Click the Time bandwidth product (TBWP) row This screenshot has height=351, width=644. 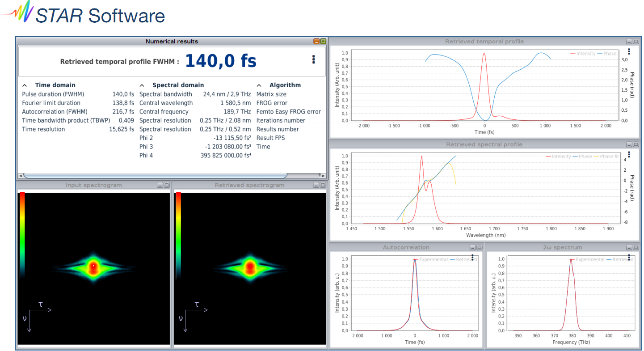[78, 120]
